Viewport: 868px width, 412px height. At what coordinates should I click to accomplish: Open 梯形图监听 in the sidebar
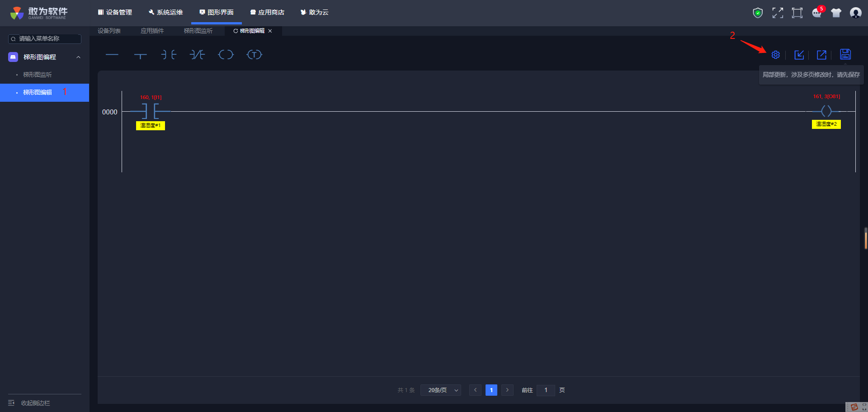[x=38, y=75]
